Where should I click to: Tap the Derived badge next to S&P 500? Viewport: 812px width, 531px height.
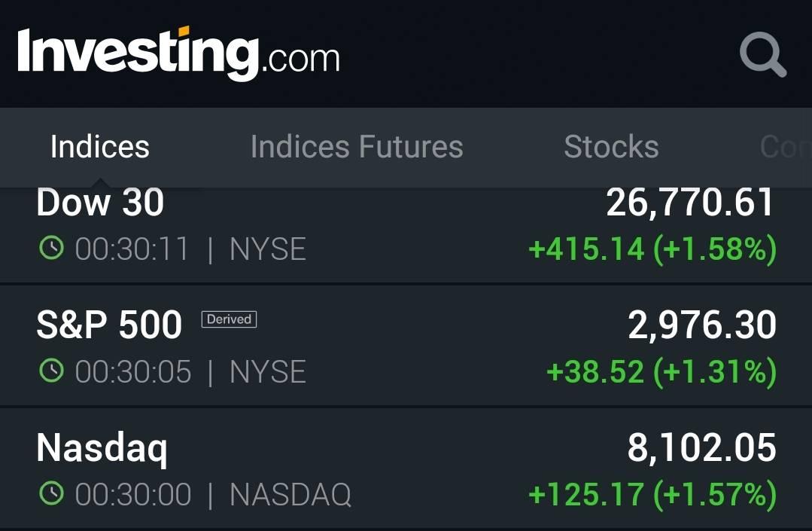(x=229, y=319)
